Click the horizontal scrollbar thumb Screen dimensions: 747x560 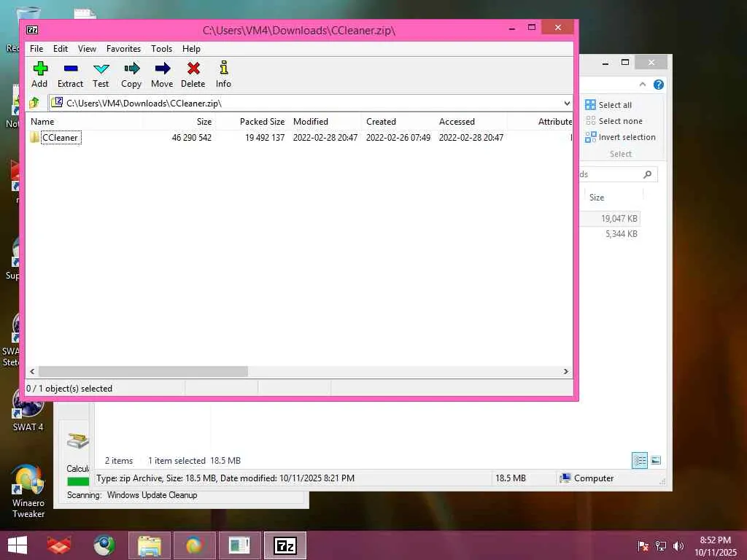pos(143,371)
